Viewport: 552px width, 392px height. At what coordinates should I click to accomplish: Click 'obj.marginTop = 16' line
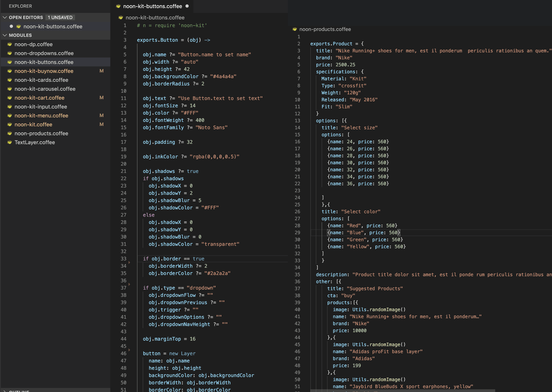coord(169,339)
